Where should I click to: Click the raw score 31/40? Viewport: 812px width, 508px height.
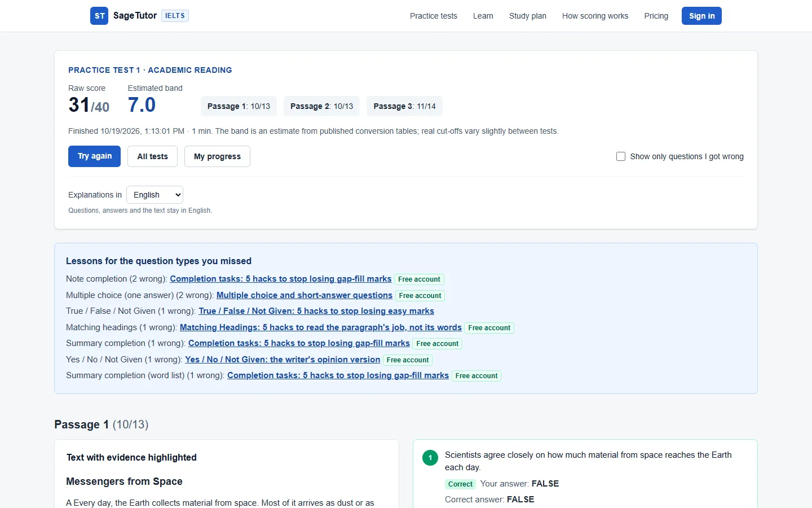pyautogui.click(x=89, y=106)
